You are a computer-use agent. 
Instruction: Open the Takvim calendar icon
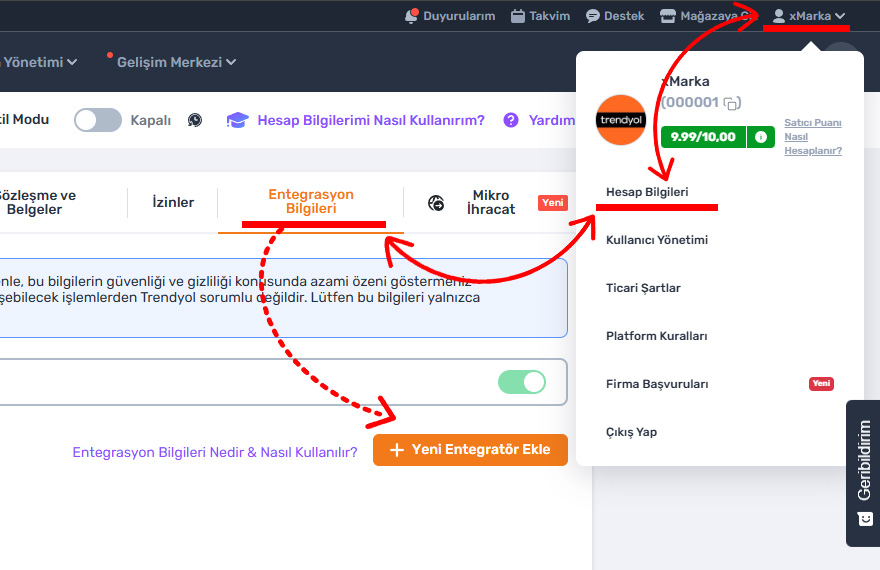pos(517,16)
